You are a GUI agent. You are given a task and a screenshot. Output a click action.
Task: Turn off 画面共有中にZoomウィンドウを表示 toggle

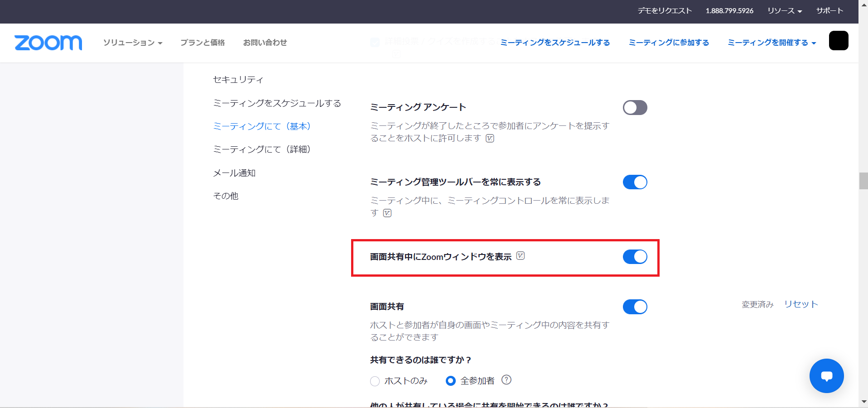(x=635, y=257)
